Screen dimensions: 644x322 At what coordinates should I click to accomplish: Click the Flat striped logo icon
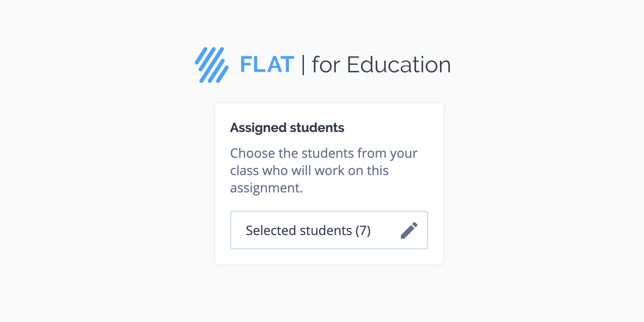tap(212, 65)
